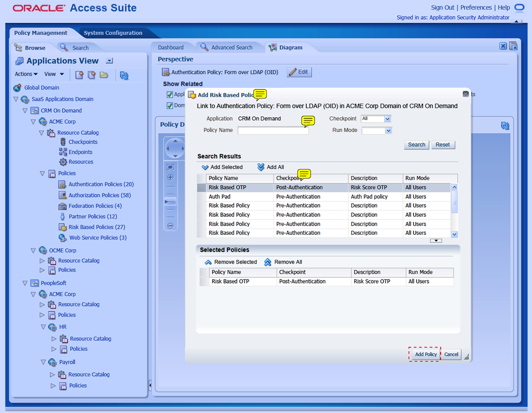Screen dimensions: 532x413
Task: Select row header of Risk Based OTP search result
Action: pyautogui.click(x=202, y=188)
